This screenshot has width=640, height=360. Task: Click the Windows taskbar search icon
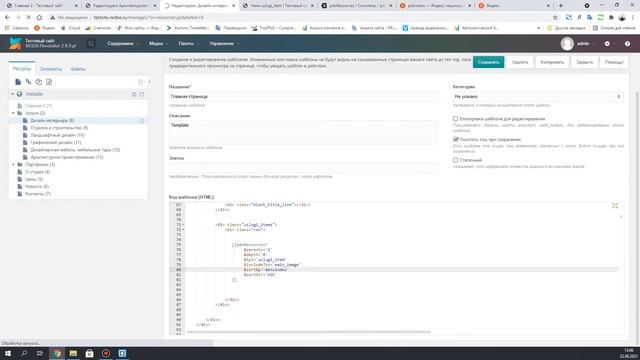tap(24, 353)
